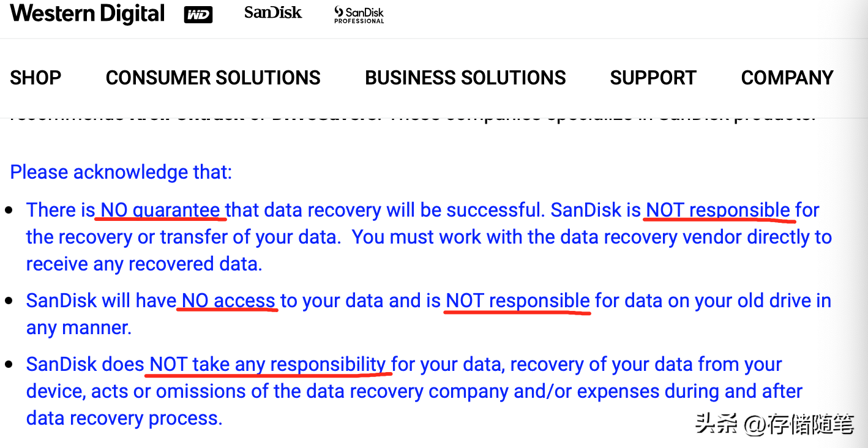This screenshot has height=448, width=868.
Task: Click the black WD badge icon
Action: pos(198,15)
